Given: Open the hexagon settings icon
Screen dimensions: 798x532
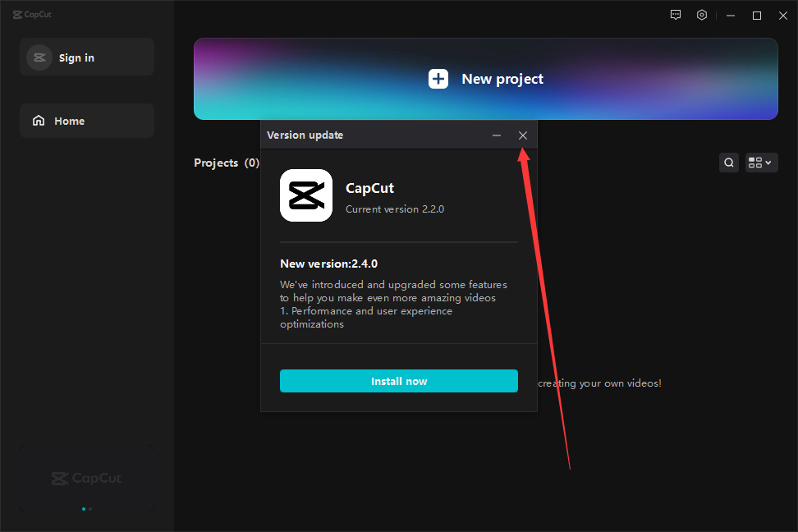Looking at the screenshot, I should [702, 15].
